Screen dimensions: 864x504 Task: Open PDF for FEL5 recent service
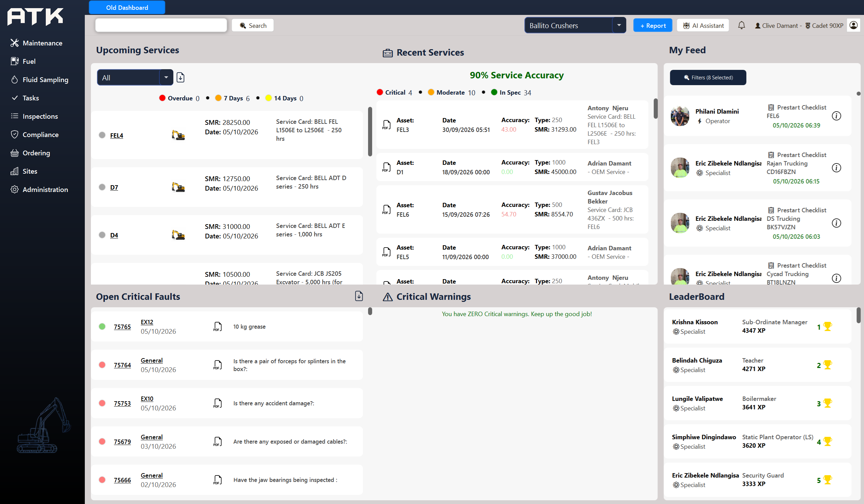pos(386,252)
